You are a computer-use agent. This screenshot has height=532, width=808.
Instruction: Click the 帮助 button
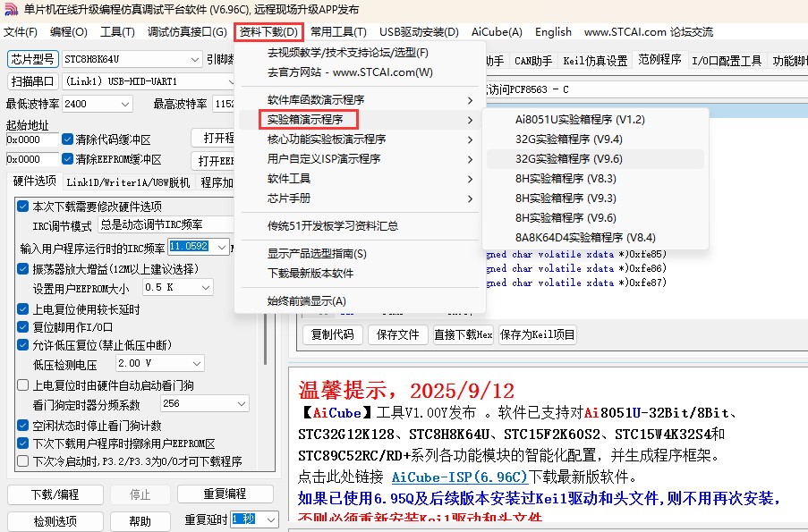pos(140,521)
